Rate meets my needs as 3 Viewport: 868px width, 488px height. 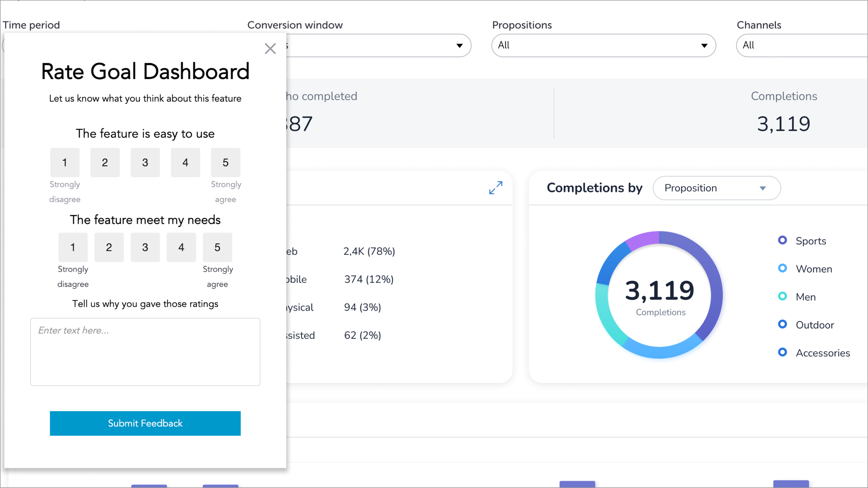click(145, 247)
